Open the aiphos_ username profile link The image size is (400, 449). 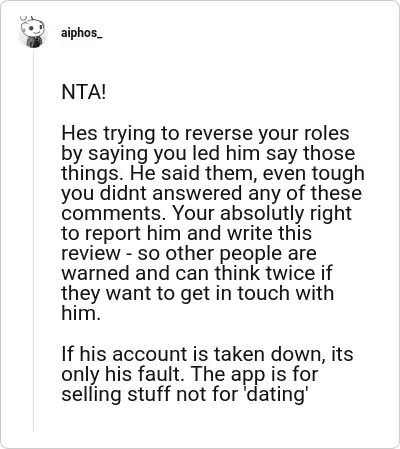(x=81, y=33)
